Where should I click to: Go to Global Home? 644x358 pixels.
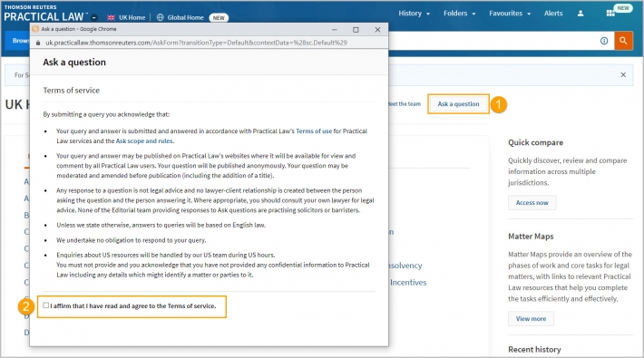(185, 17)
